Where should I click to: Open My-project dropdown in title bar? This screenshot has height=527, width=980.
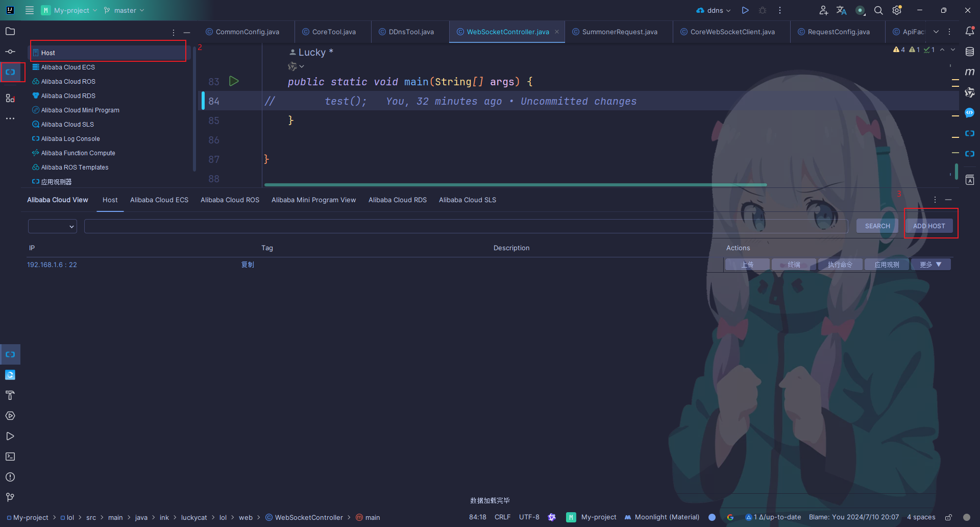[69, 10]
